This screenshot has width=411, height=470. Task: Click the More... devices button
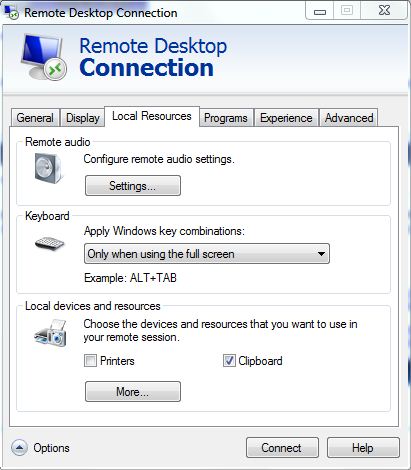click(x=133, y=392)
